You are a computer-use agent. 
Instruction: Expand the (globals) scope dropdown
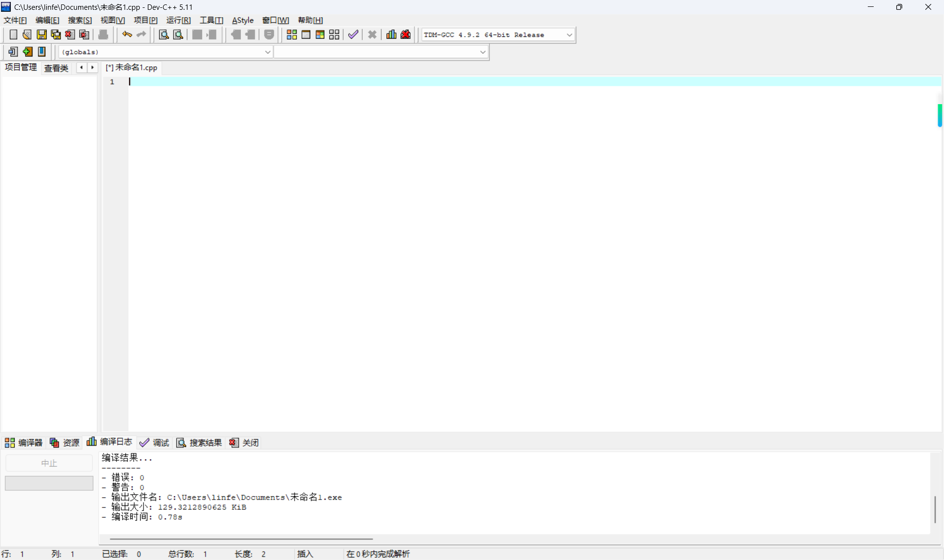point(267,52)
